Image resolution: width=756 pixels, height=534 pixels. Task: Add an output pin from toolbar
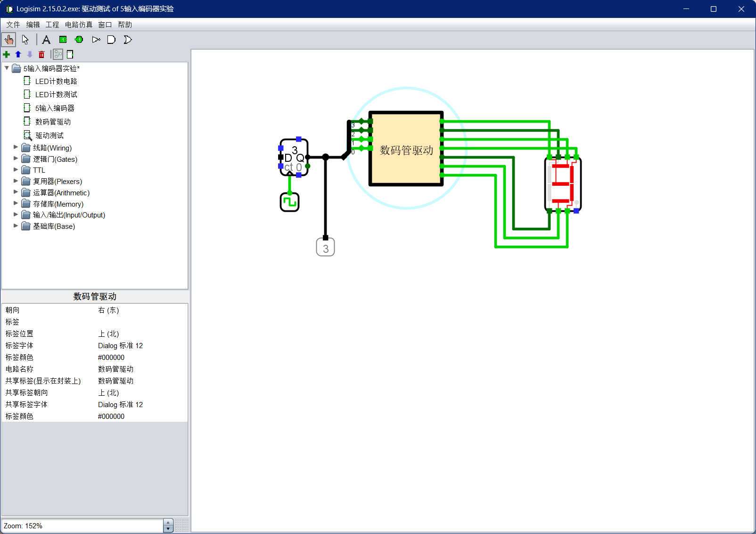tap(79, 40)
